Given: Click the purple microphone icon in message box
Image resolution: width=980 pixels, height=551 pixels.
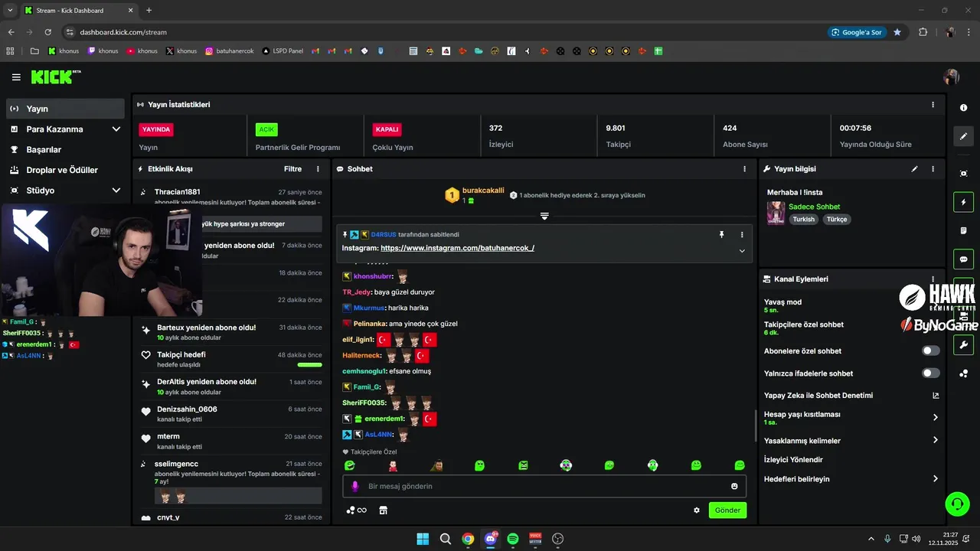Looking at the screenshot, I should pos(354,486).
